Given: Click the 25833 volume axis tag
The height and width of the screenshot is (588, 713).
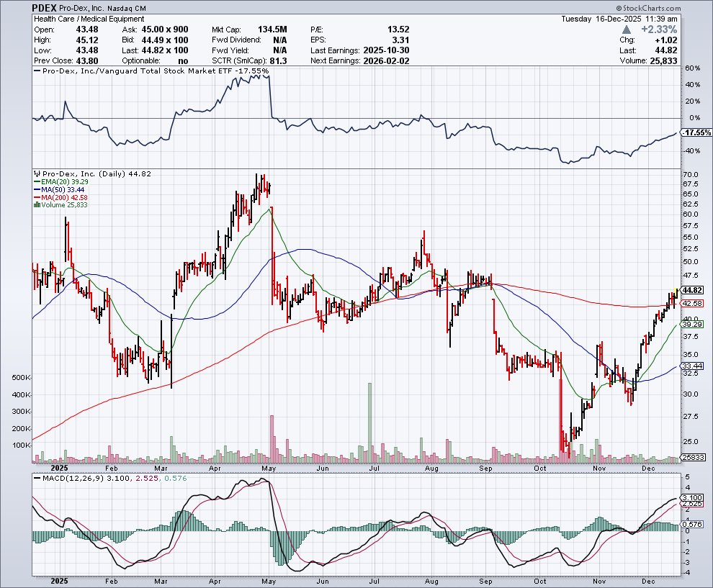Looking at the screenshot, I should 694,458.
